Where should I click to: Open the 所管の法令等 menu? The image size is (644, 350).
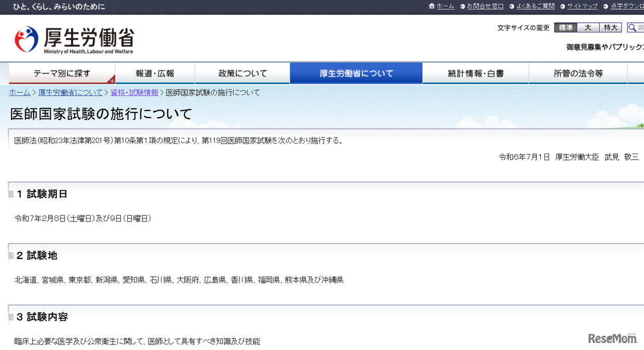point(578,74)
